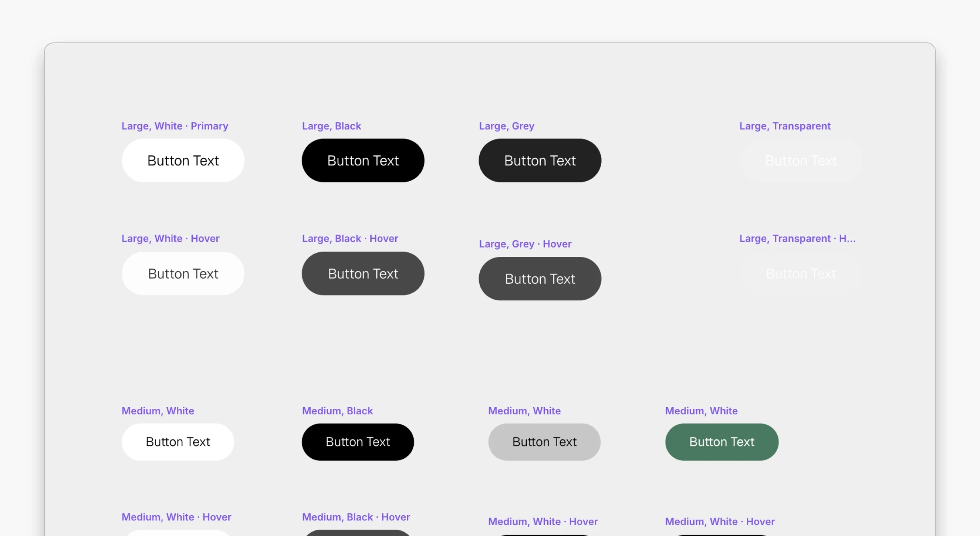Click the Large Black Hover button
980x536 pixels.
[x=363, y=274]
